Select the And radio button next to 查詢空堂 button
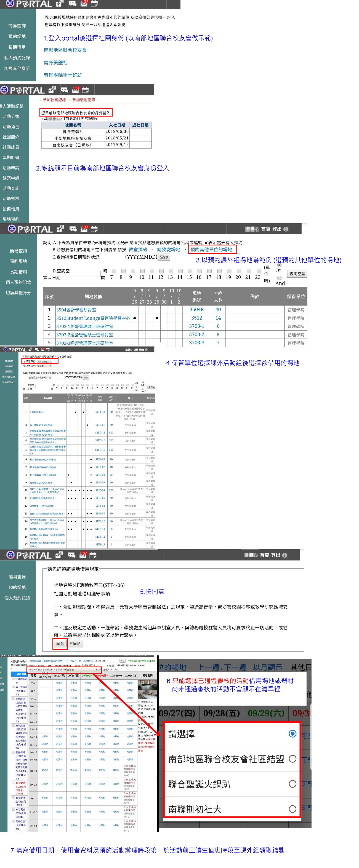359x868 pixels. pyautogui.click(x=279, y=278)
